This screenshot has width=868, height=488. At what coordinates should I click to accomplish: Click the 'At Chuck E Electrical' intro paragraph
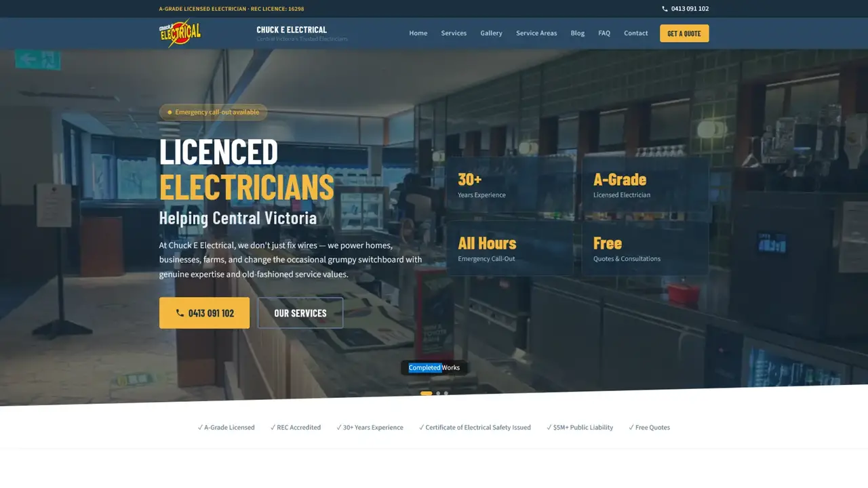291,260
